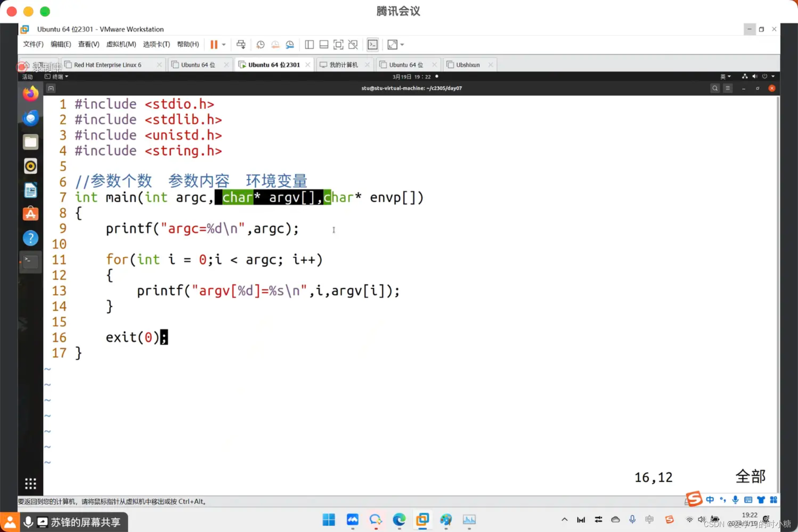Open the 帮助(H) menu
The height and width of the screenshot is (532, 798).
[188, 44]
